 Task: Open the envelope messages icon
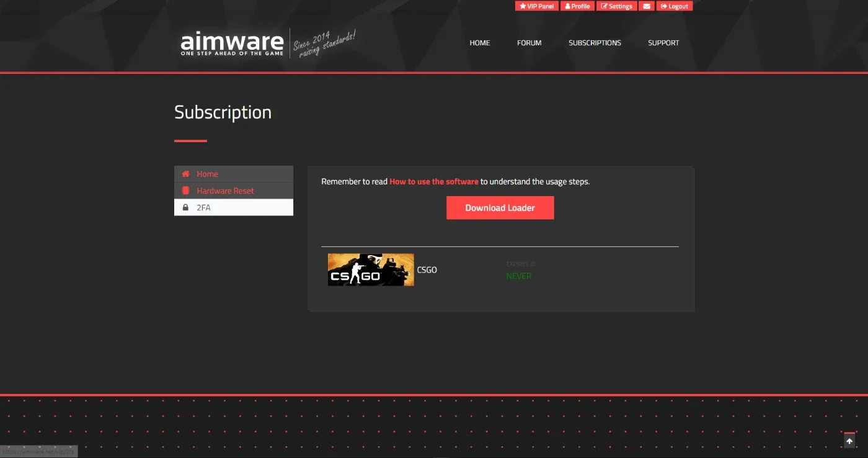(647, 6)
